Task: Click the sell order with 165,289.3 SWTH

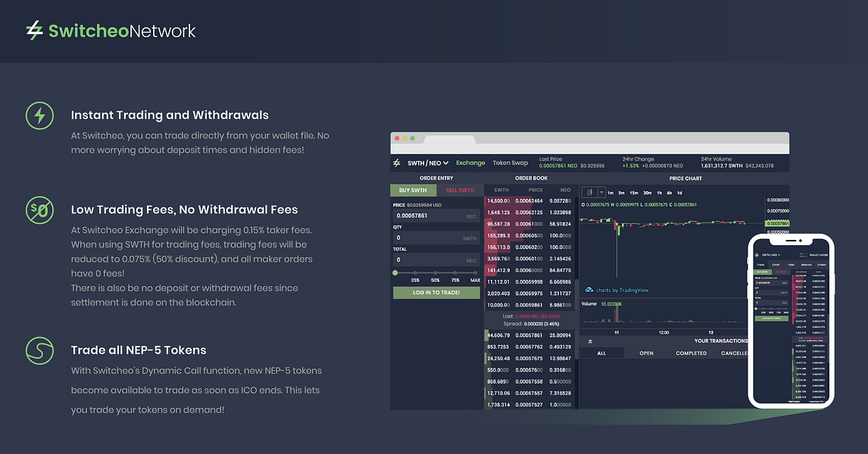Action: click(529, 235)
